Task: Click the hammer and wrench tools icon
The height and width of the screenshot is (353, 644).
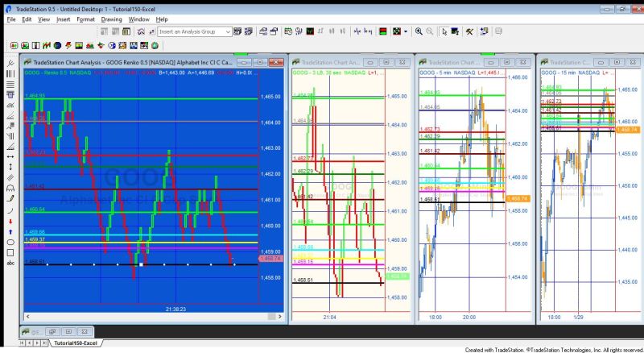Action: tap(469, 31)
